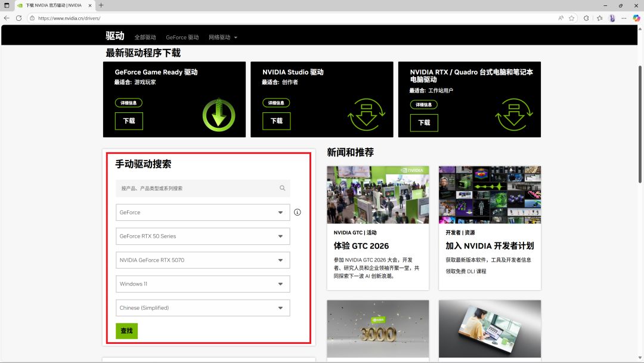Open the GeForce RTX 50 Series dropdown
Image resolution: width=644 pixels, height=363 pixels.
tap(203, 236)
